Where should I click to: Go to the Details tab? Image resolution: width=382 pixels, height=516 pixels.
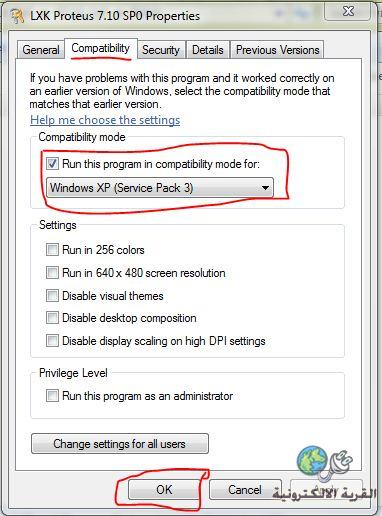point(207,50)
